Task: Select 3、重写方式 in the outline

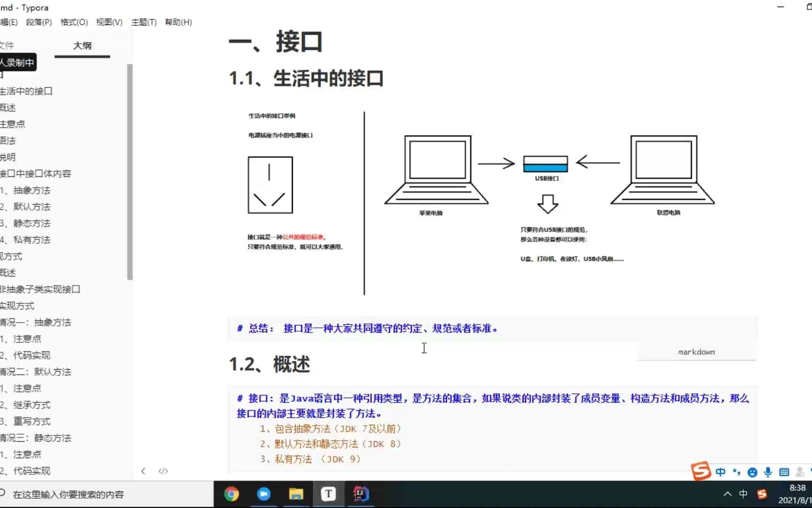Action: 25,421
